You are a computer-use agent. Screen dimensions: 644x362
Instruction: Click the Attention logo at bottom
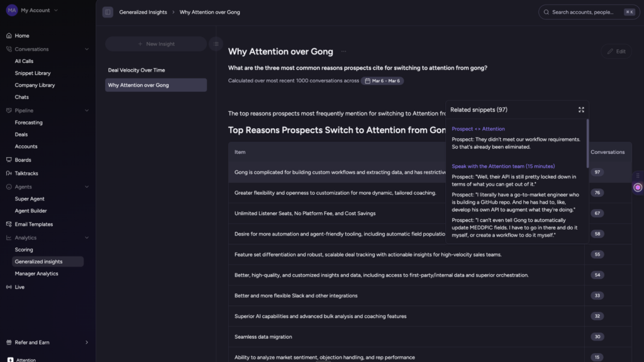click(x=10, y=359)
